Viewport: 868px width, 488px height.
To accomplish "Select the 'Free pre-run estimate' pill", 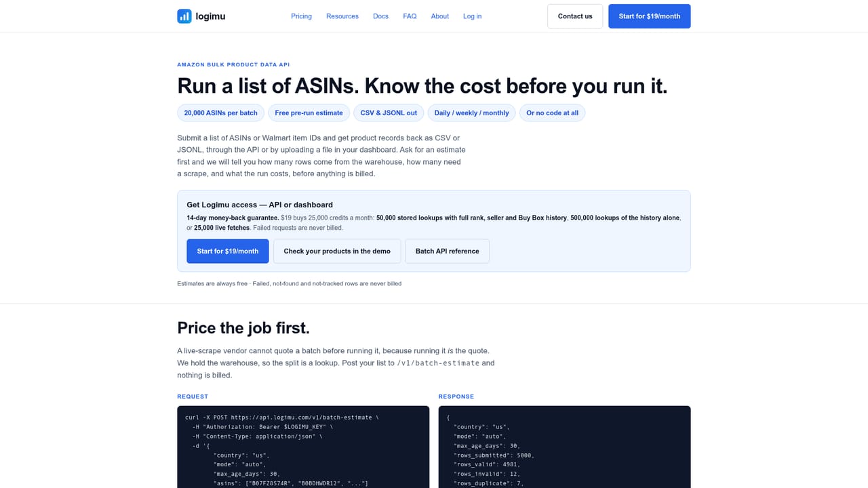I will 309,113.
